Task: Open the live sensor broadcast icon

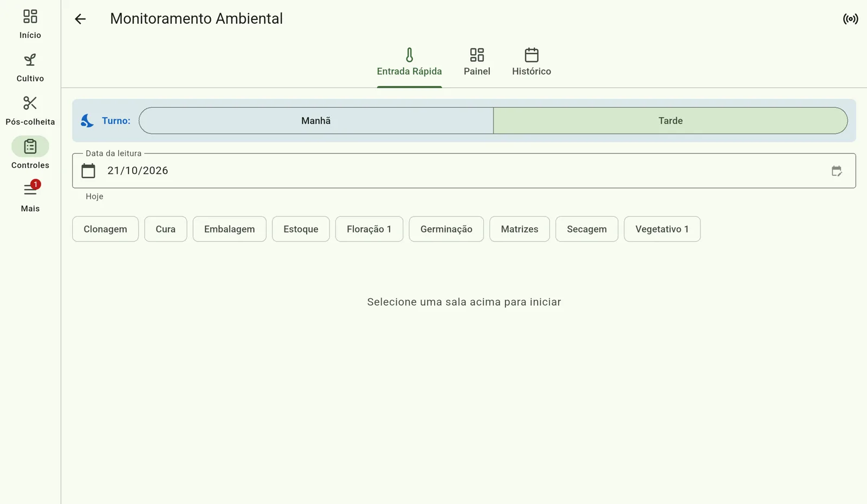Action: [x=850, y=19]
